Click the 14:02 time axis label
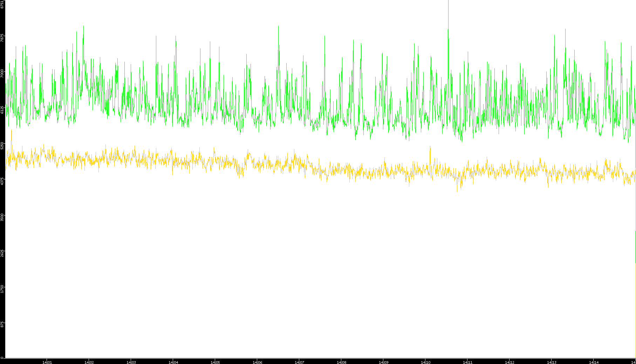636x364 pixels. 89,362
